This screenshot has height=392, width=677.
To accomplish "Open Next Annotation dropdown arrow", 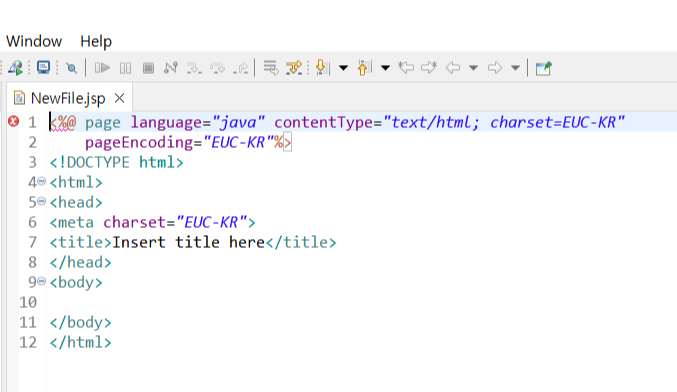I will pyautogui.click(x=344, y=68).
